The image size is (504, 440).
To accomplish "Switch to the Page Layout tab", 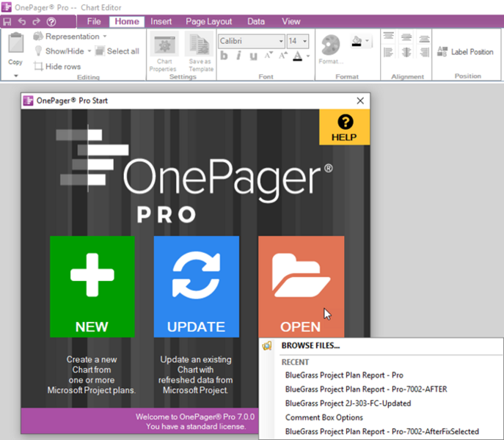I will point(208,21).
